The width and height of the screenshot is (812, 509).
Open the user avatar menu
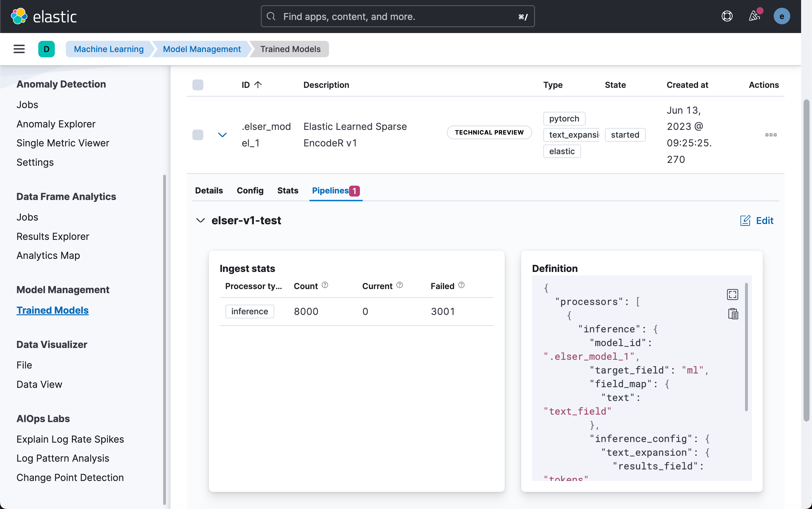click(x=781, y=16)
